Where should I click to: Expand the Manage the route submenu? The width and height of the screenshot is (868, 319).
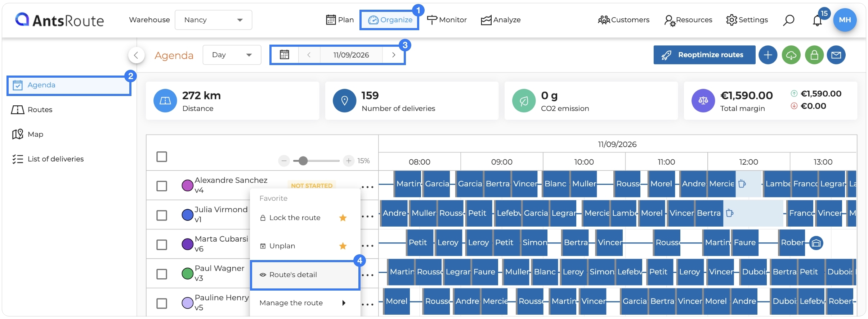tap(305, 303)
